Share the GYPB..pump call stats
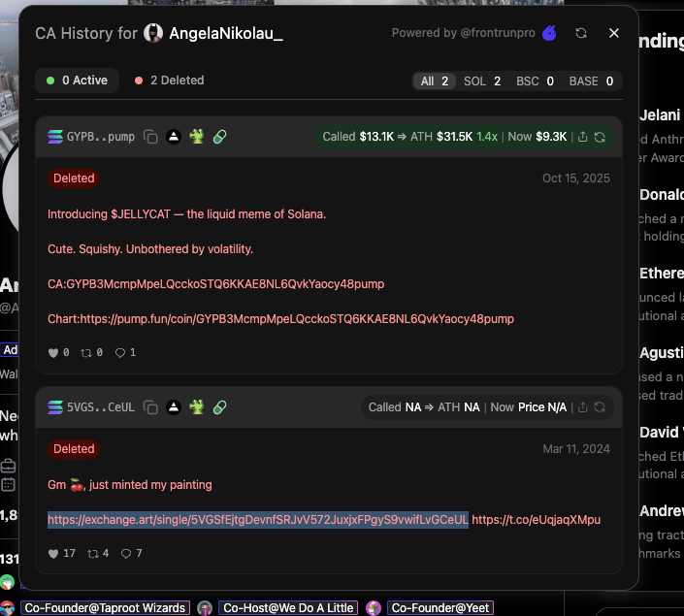684x616 pixels. [583, 137]
